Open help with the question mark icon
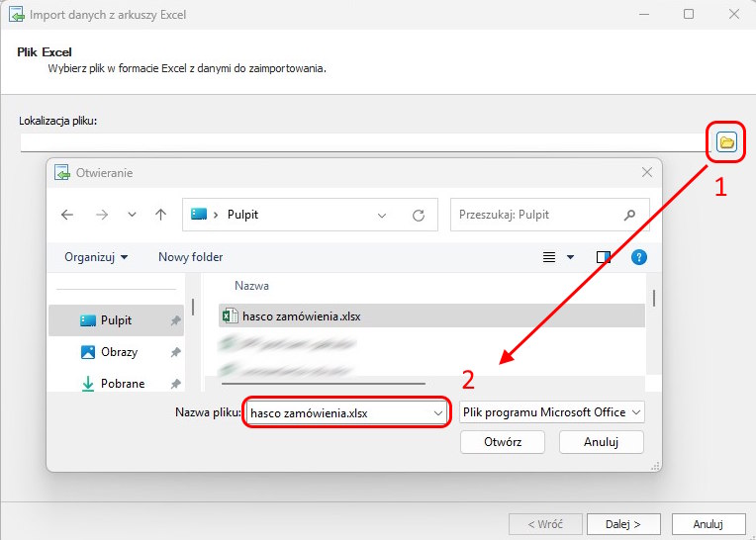This screenshot has width=756, height=540. (x=638, y=257)
